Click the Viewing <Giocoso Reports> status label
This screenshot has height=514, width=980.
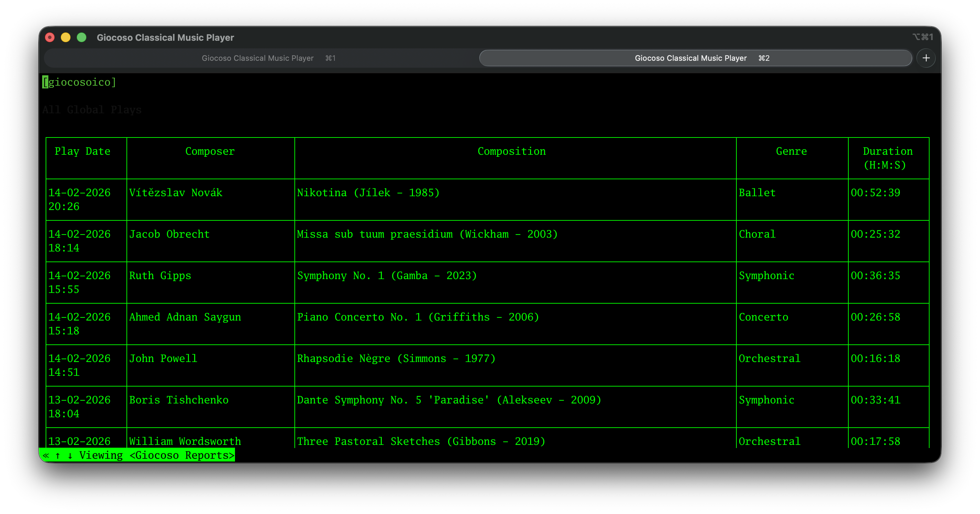click(157, 455)
